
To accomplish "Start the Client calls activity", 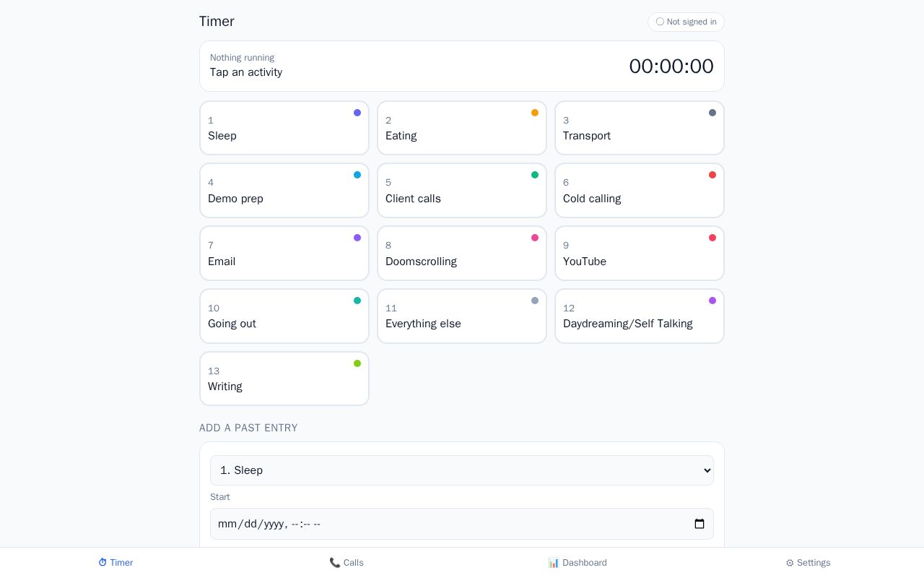I will tap(462, 191).
